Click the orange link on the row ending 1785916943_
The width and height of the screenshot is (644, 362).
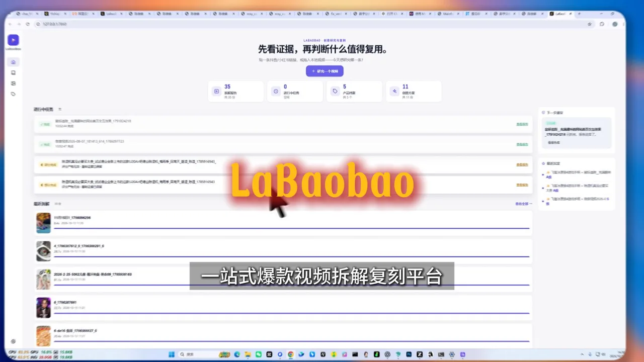522,164
